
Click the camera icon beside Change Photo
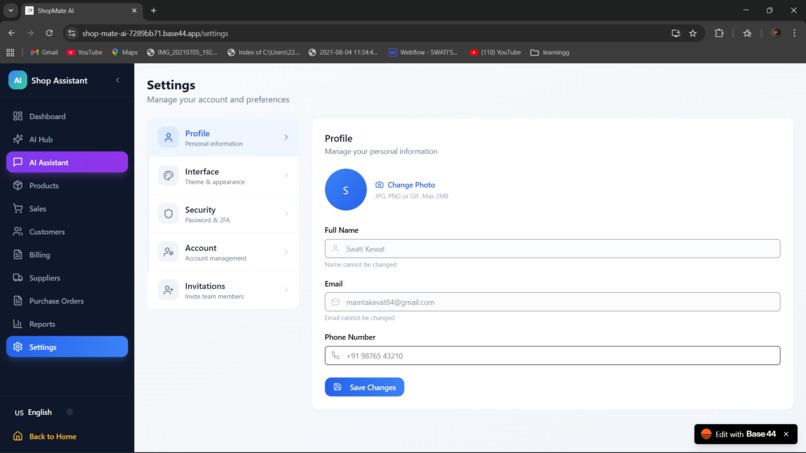click(x=379, y=185)
